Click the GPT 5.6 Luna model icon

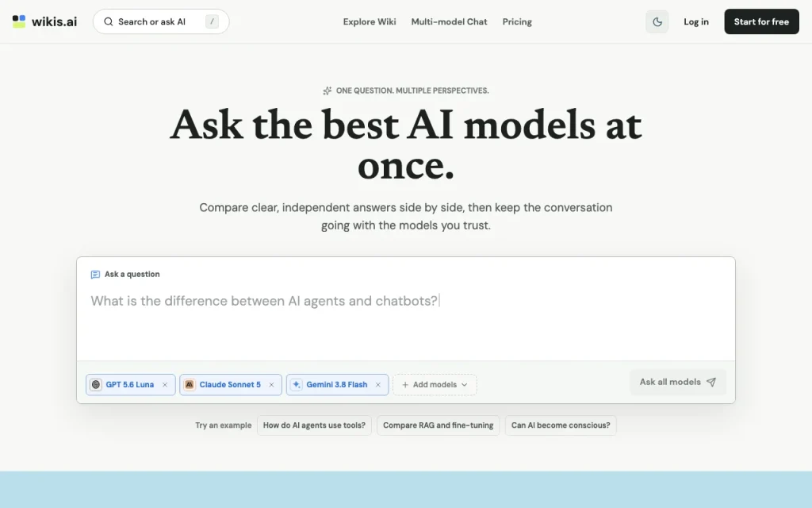tap(96, 385)
